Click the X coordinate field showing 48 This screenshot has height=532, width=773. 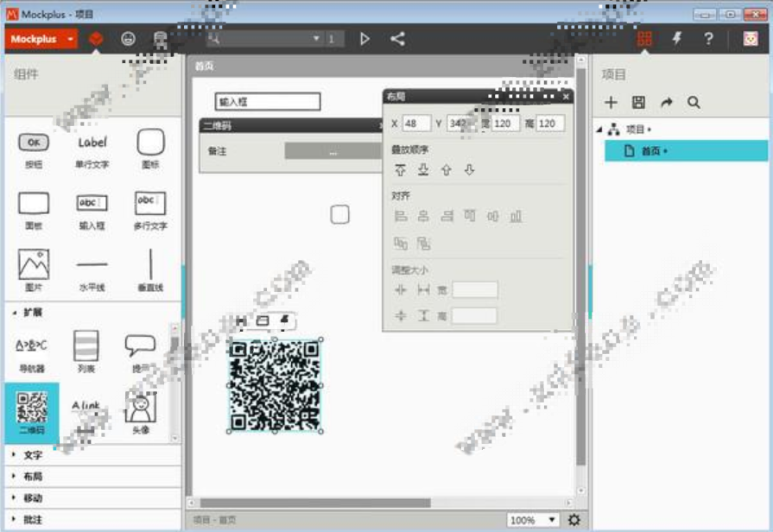point(416,123)
